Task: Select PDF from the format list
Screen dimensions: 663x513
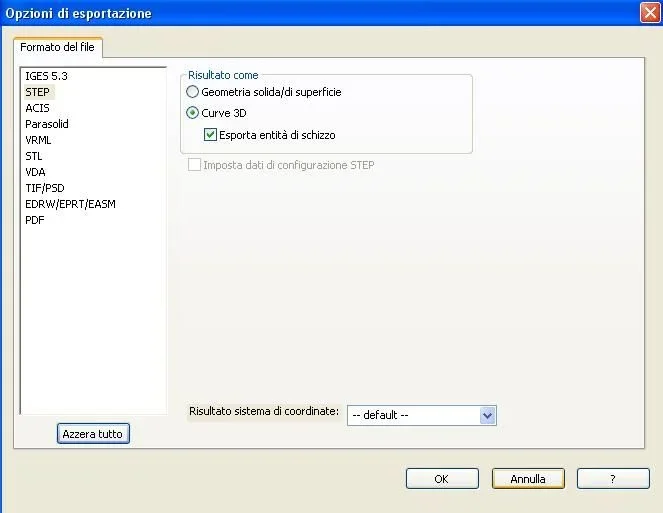Action: point(35,220)
